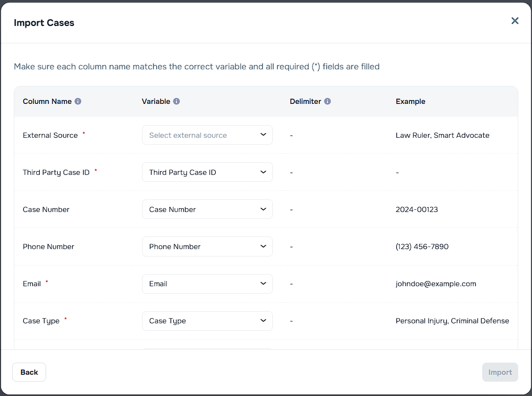Select the Email row label

pyautogui.click(x=31, y=283)
